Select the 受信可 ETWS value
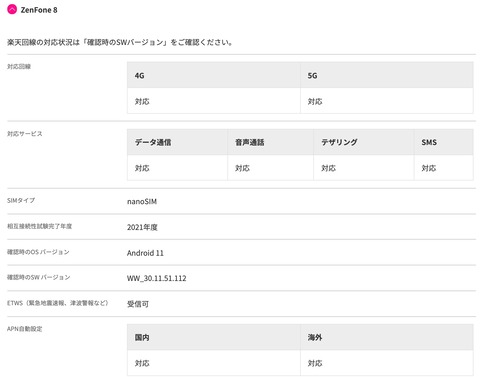The width and height of the screenshot is (480, 377). tap(138, 304)
